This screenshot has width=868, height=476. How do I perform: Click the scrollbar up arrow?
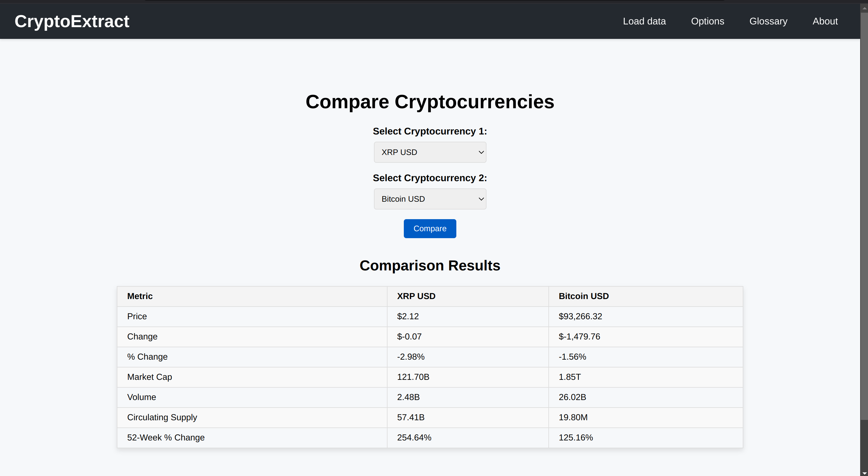pos(864,8)
